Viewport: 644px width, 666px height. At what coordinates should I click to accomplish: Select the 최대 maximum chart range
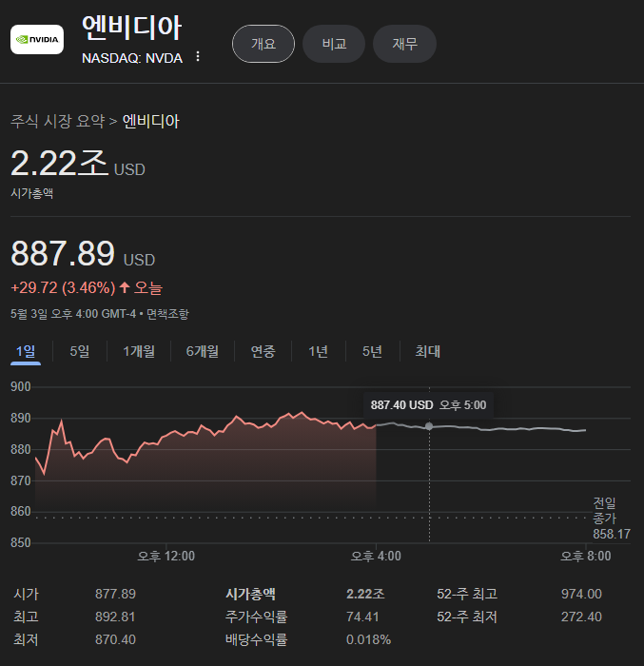pyautogui.click(x=428, y=352)
